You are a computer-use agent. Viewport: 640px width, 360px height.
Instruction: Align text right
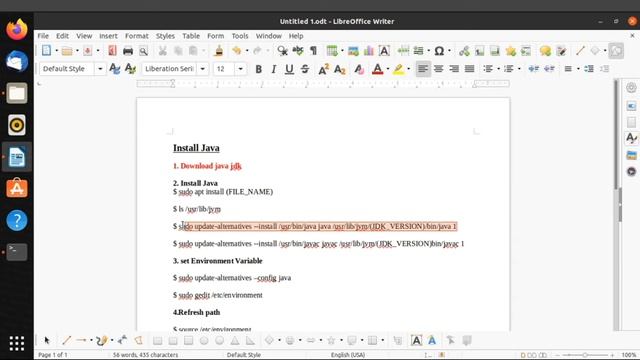pyautogui.click(x=454, y=69)
